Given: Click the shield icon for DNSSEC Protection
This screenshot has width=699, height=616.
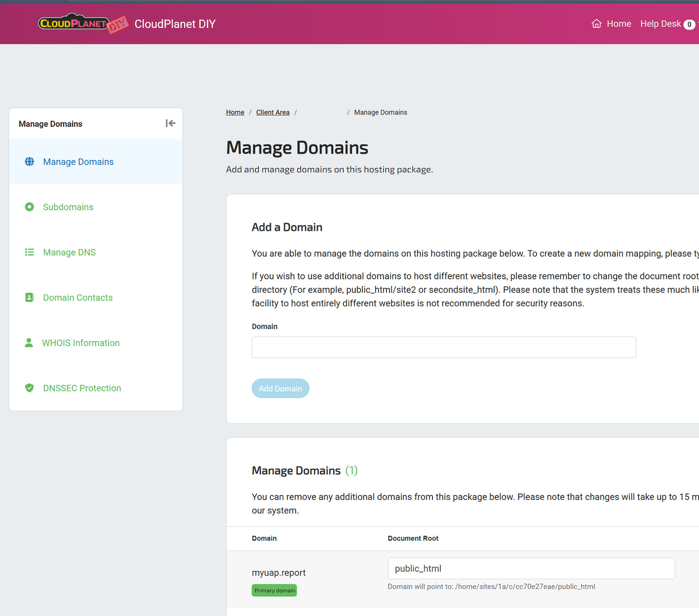Looking at the screenshot, I should [29, 388].
